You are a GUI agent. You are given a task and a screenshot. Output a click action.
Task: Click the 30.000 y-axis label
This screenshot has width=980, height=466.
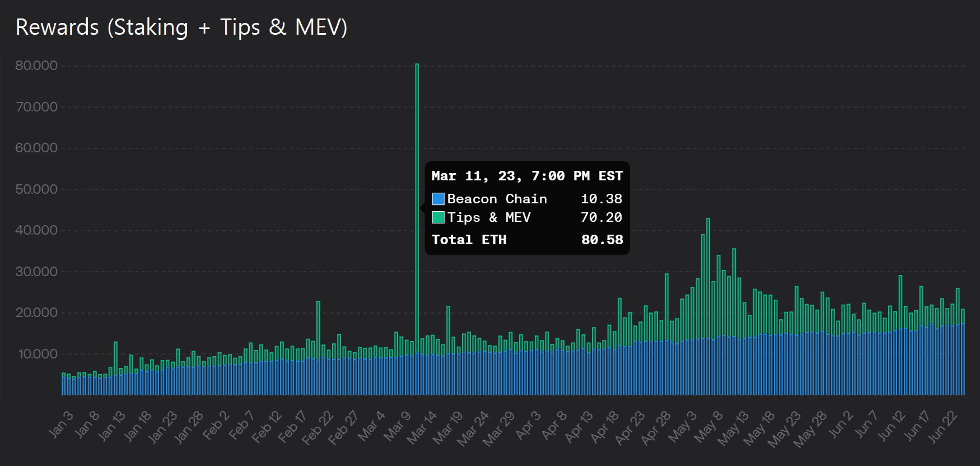(x=36, y=272)
